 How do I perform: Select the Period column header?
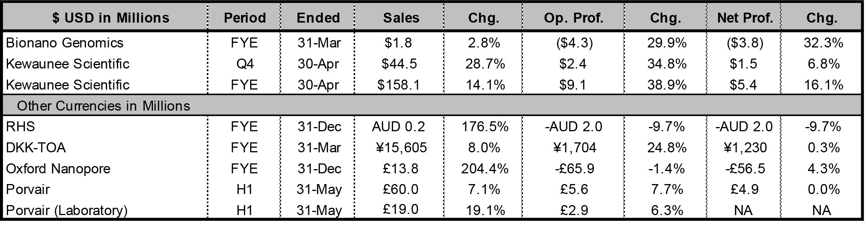click(x=245, y=18)
